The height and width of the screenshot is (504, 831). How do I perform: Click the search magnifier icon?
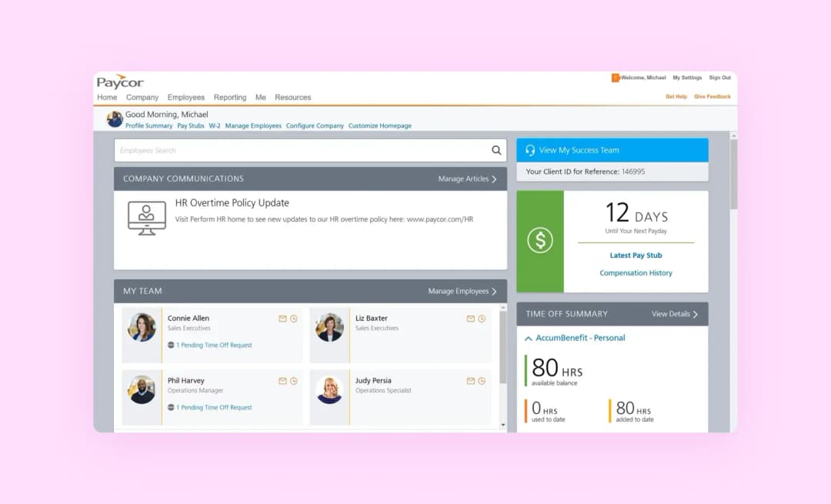tap(496, 150)
